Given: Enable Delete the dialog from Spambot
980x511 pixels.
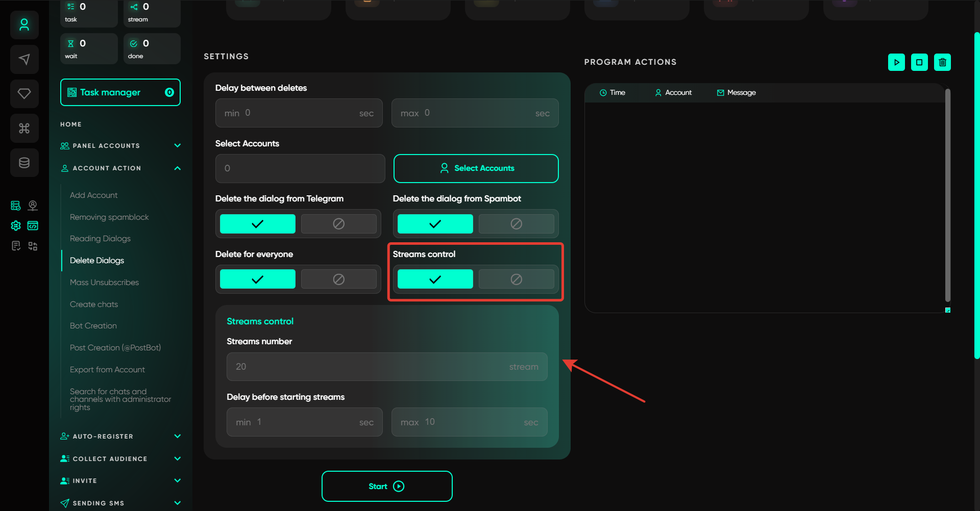Looking at the screenshot, I should click(x=435, y=224).
